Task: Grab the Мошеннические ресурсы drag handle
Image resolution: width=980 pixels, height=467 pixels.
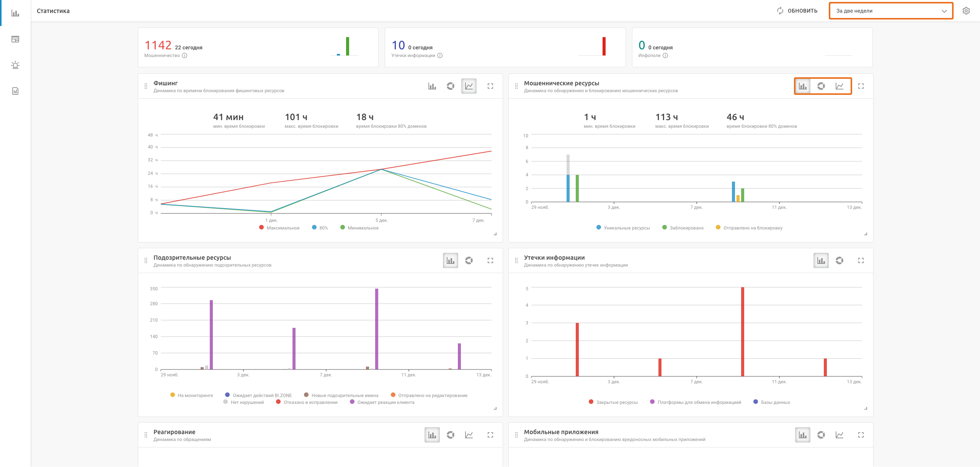Action: click(516, 86)
